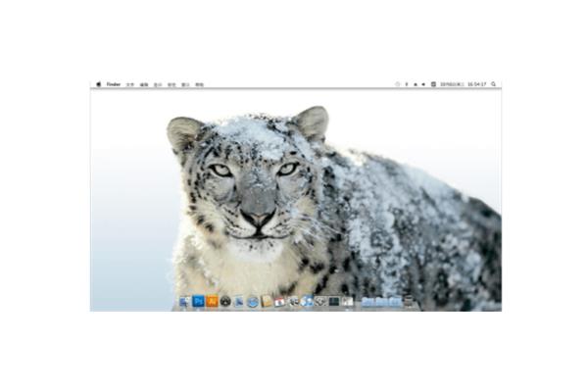Click the menu bar clock showing 16:54
The image size is (588, 392).
tap(476, 84)
